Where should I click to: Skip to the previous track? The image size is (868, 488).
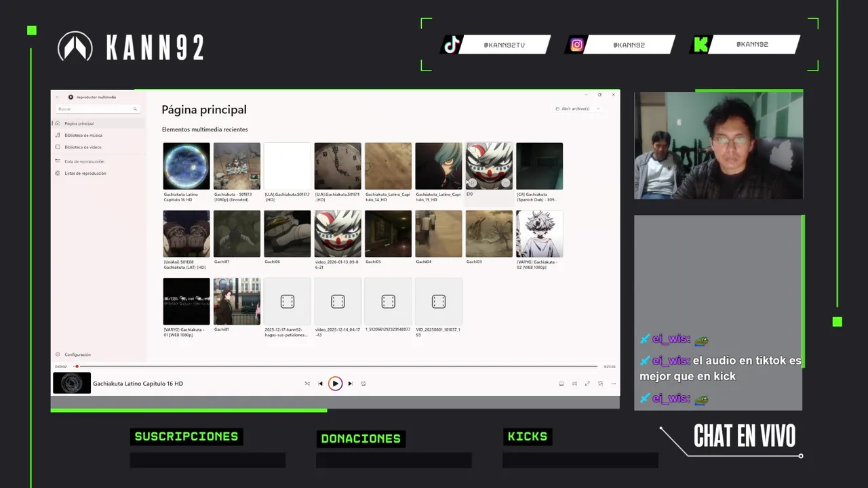[x=321, y=384]
